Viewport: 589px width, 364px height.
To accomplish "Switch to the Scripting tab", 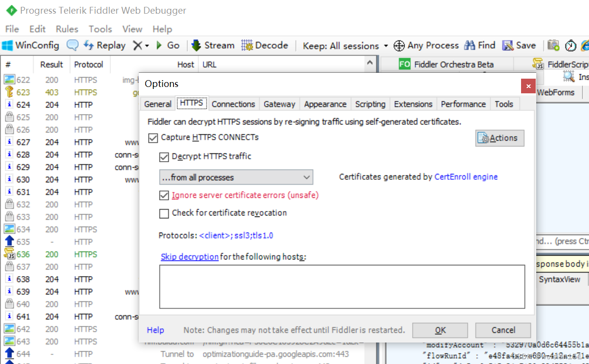I will (x=370, y=104).
